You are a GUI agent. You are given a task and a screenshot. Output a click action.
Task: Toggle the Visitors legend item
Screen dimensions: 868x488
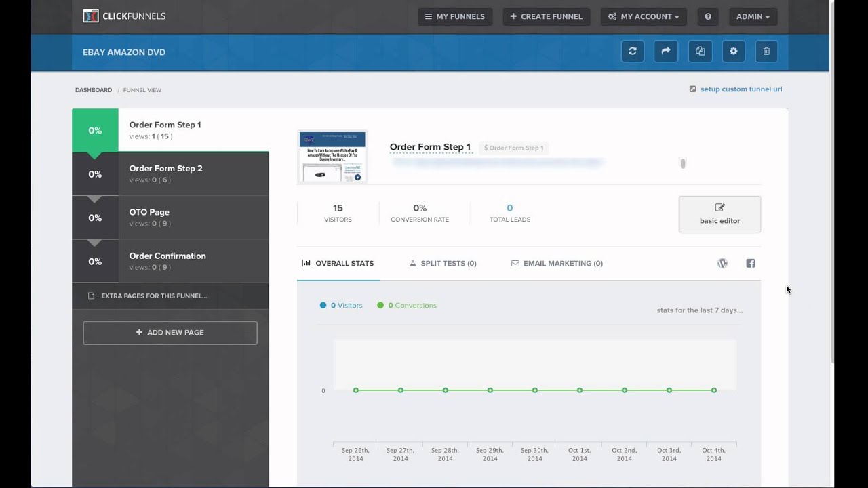click(341, 306)
